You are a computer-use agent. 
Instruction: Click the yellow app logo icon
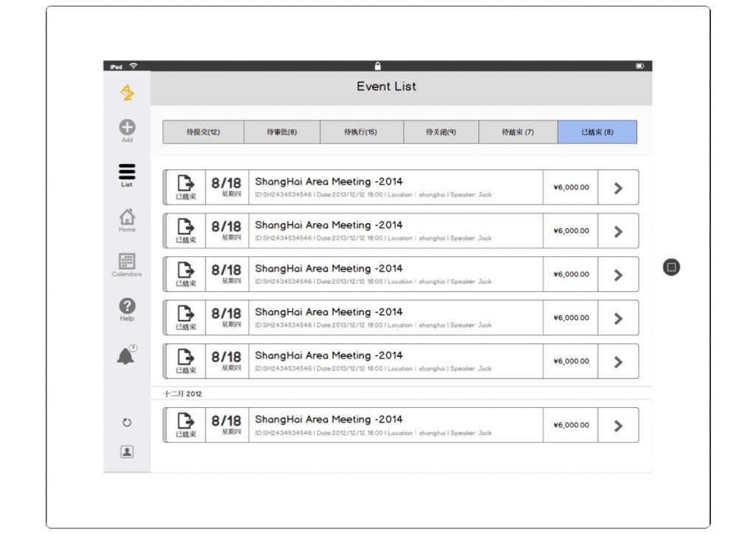coord(127,92)
